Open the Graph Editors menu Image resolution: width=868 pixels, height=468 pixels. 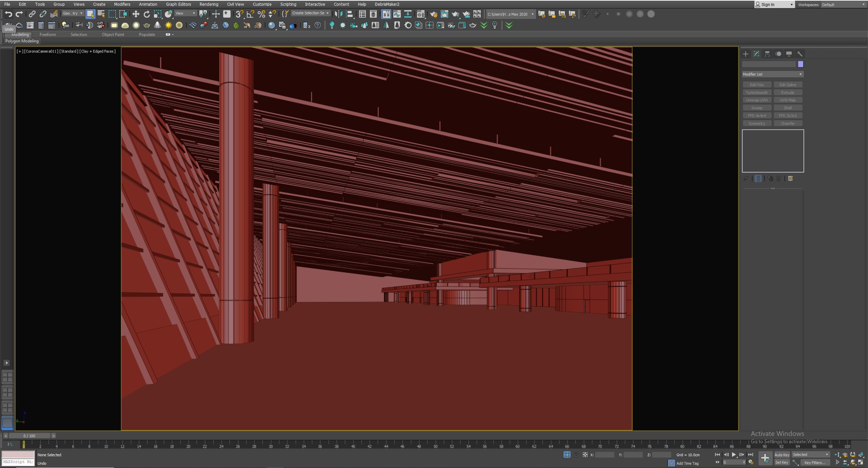178,4
